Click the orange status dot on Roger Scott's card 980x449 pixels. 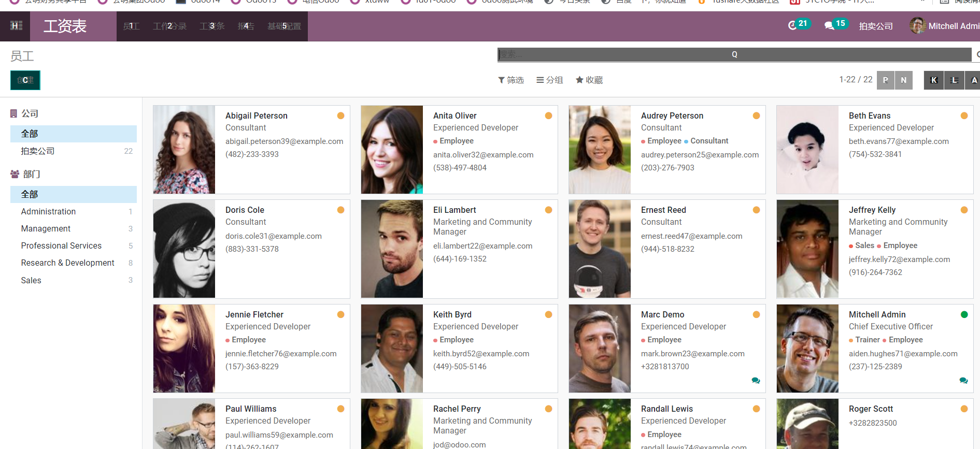[x=964, y=409]
